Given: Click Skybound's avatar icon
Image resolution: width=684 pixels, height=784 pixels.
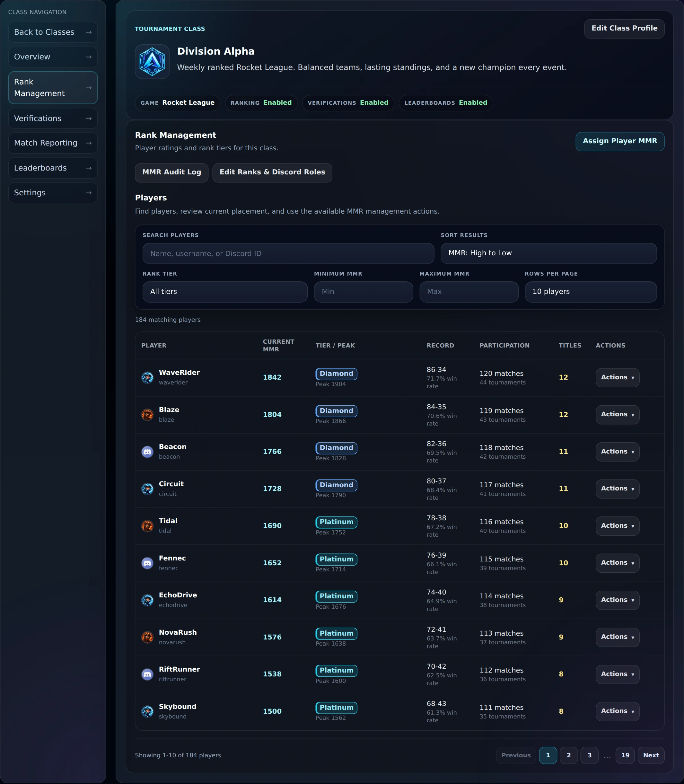Looking at the screenshot, I should tap(147, 711).
